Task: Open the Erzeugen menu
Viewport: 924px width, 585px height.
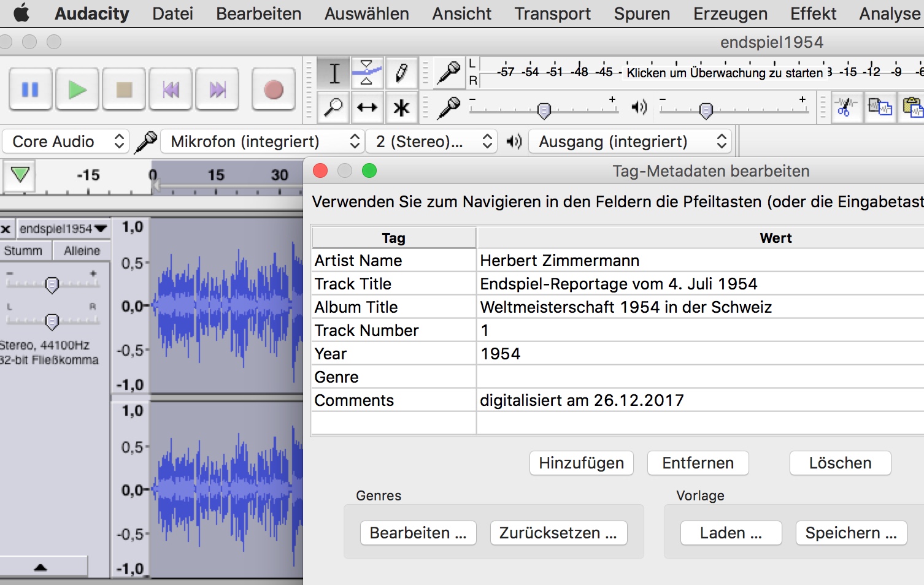Action: tap(730, 13)
